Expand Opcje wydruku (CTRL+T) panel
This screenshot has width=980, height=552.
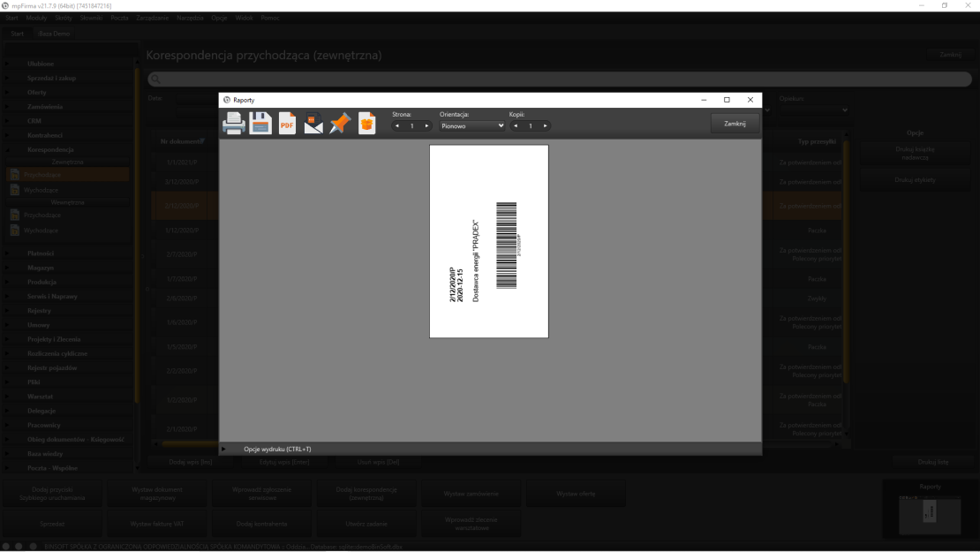(x=223, y=449)
